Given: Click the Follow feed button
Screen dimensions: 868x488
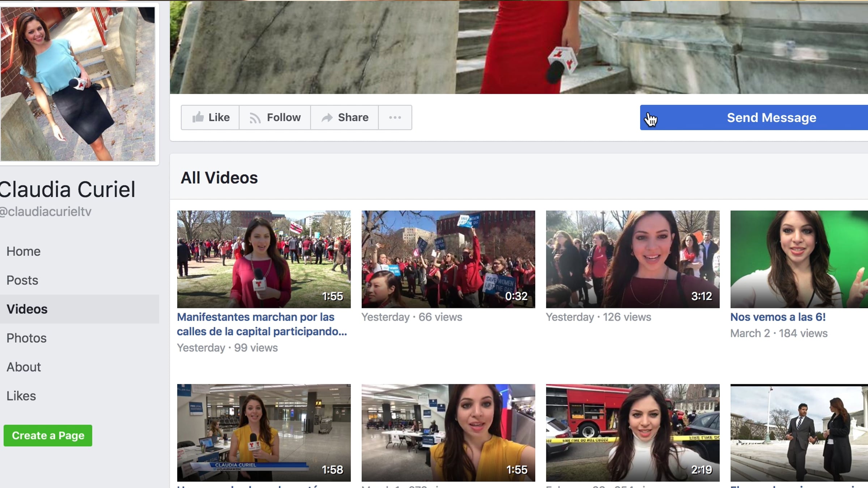Looking at the screenshot, I should (x=275, y=117).
